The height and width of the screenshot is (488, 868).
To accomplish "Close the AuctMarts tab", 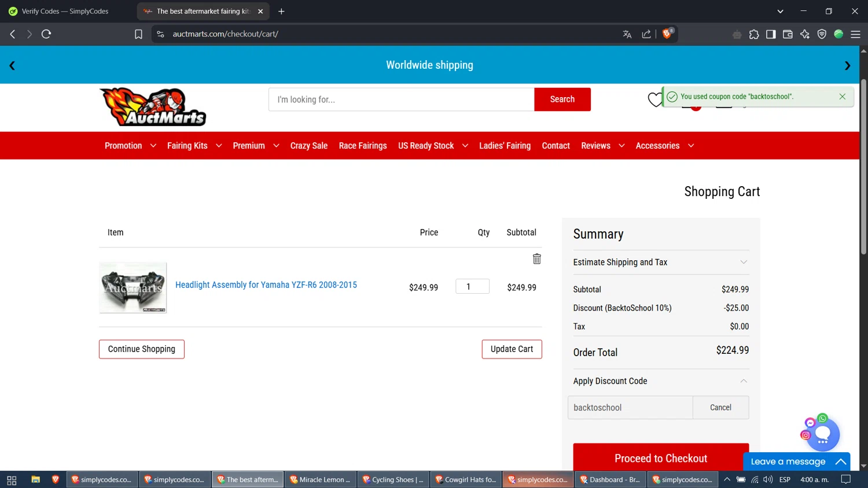I will 260,11.
